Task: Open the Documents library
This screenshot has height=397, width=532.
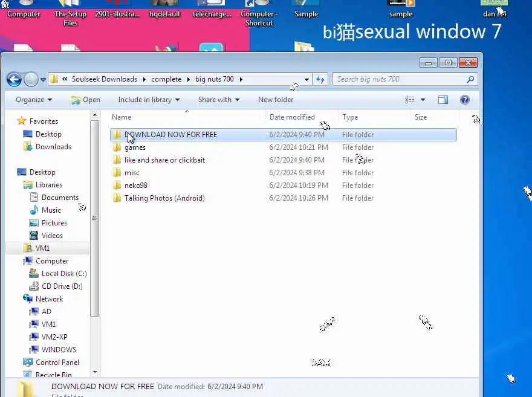Action: coord(60,198)
